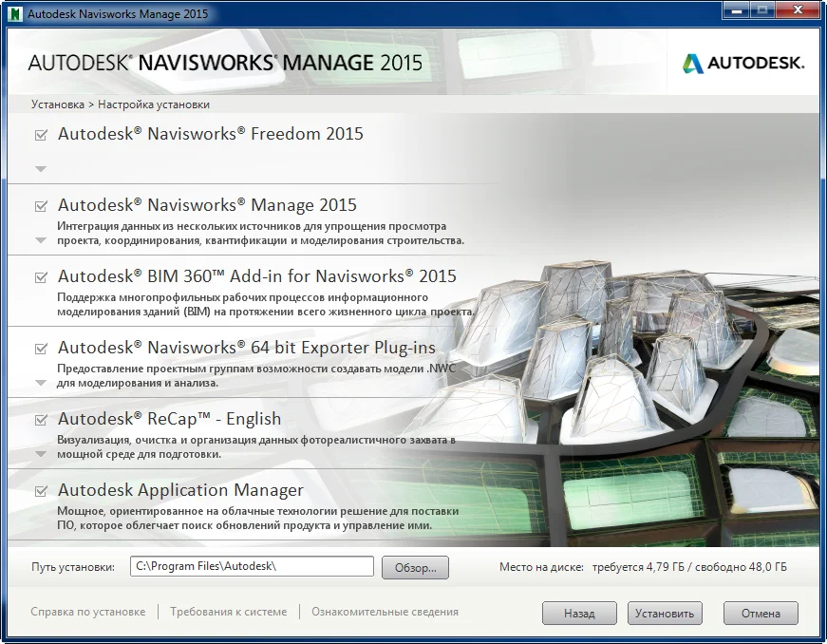The height and width of the screenshot is (644, 827).
Task: Click the Обзор... browse button
Action: pyautogui.click(x=415, y=567)
